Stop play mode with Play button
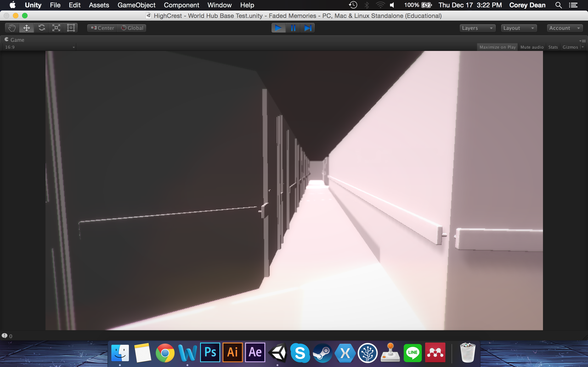This screenshot has width=588, height=367. 278,28
